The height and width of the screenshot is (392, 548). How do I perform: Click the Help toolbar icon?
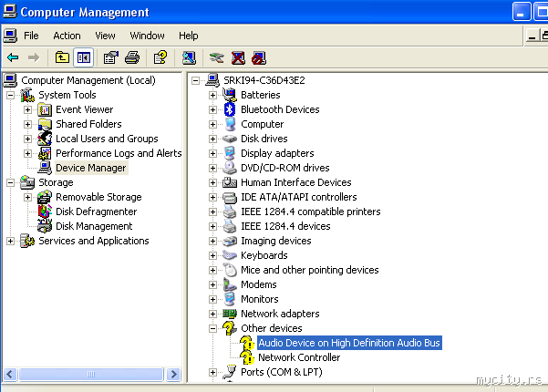coord(160,57)
